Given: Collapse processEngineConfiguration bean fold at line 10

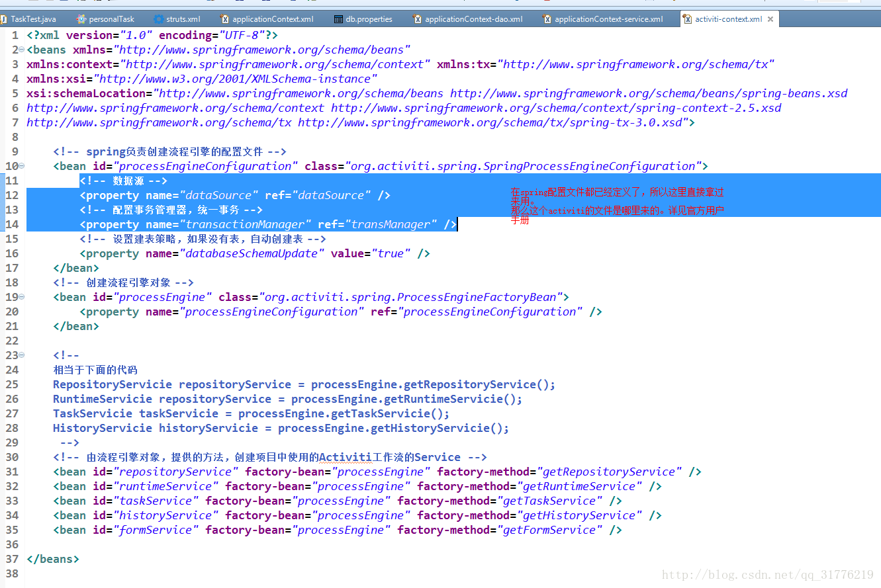Looking at the screenshot, I should pyautogui.click(x=22, y=166).
